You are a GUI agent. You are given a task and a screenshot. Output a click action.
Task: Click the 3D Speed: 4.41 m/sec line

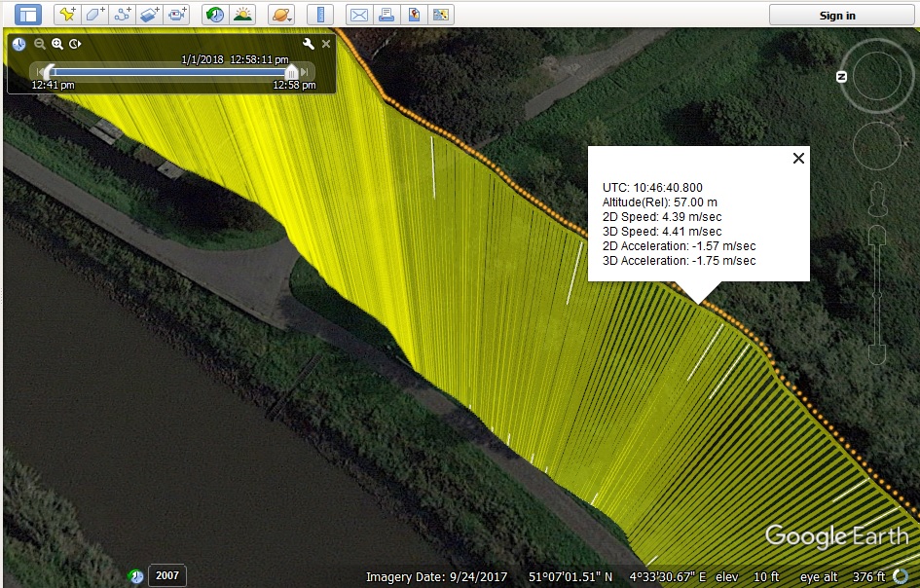[662, 232]
